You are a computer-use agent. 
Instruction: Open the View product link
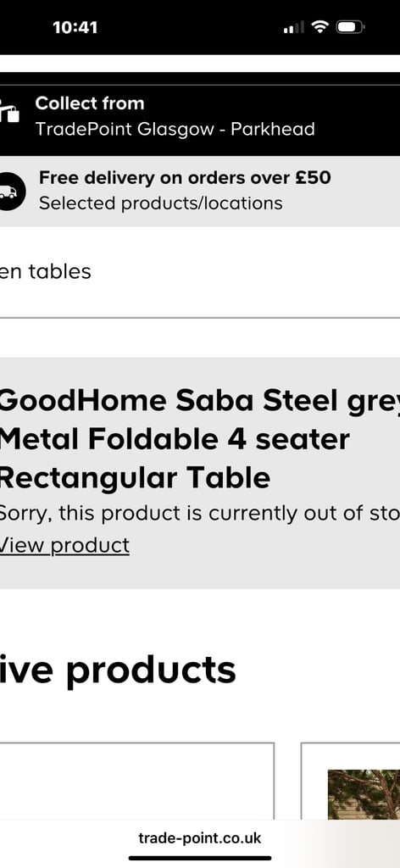64,545
